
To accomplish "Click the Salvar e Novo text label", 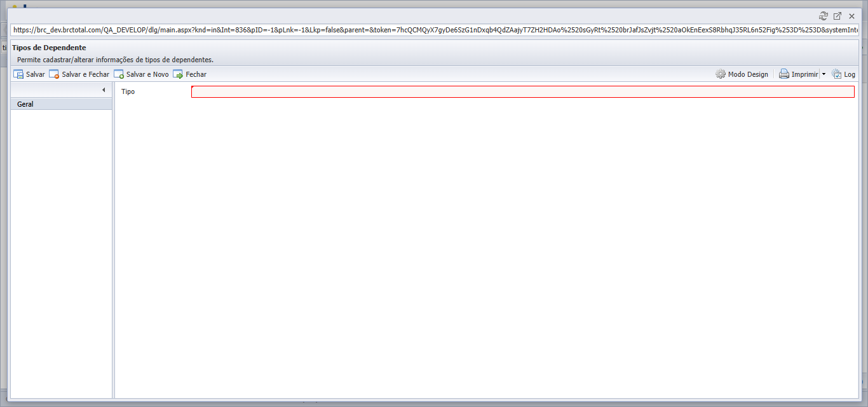I will (x=147, y=74).
